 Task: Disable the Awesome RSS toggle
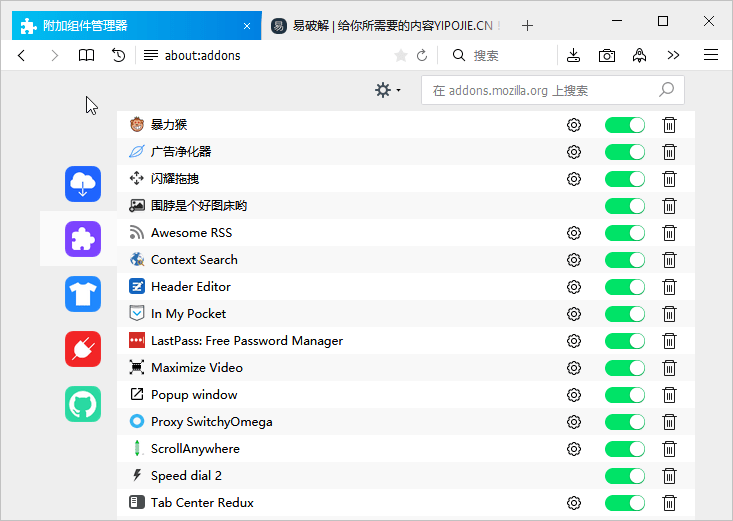click(x=625, y=233)
